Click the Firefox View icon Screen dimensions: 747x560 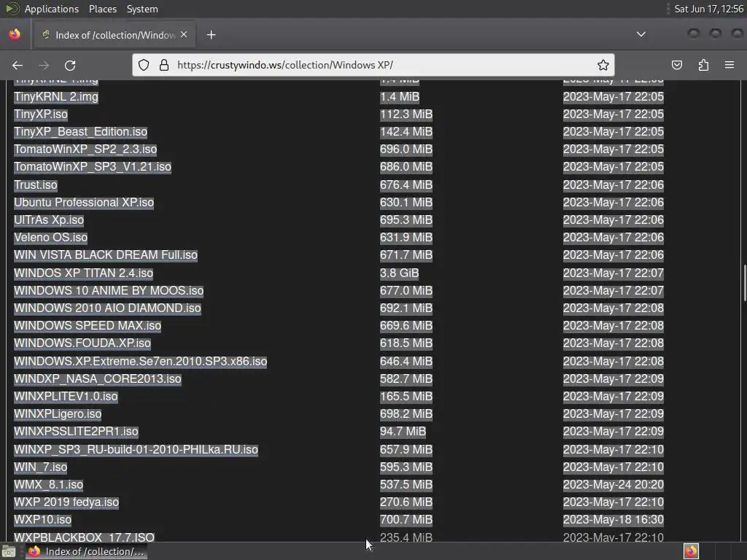point(15,35)
